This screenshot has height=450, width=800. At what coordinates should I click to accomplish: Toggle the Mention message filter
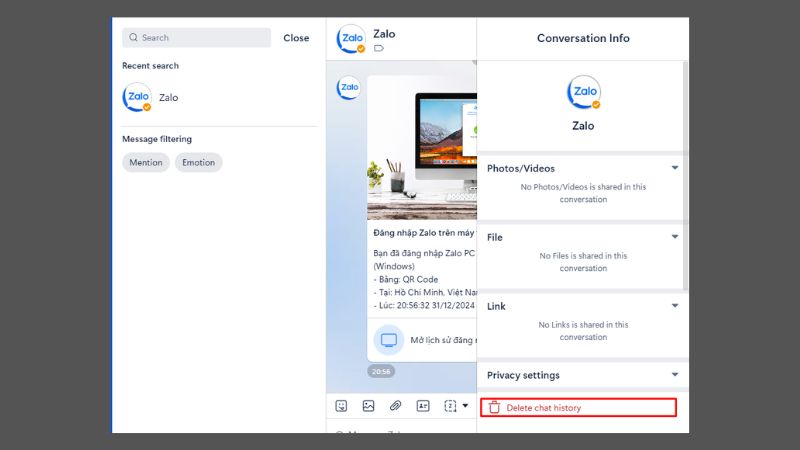146,162
